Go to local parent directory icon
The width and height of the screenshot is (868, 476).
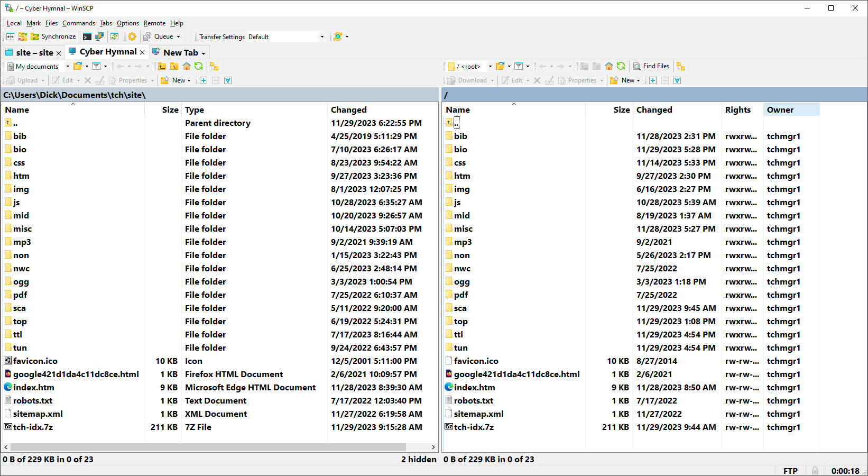pyautogui.click(x=162, y=66)
